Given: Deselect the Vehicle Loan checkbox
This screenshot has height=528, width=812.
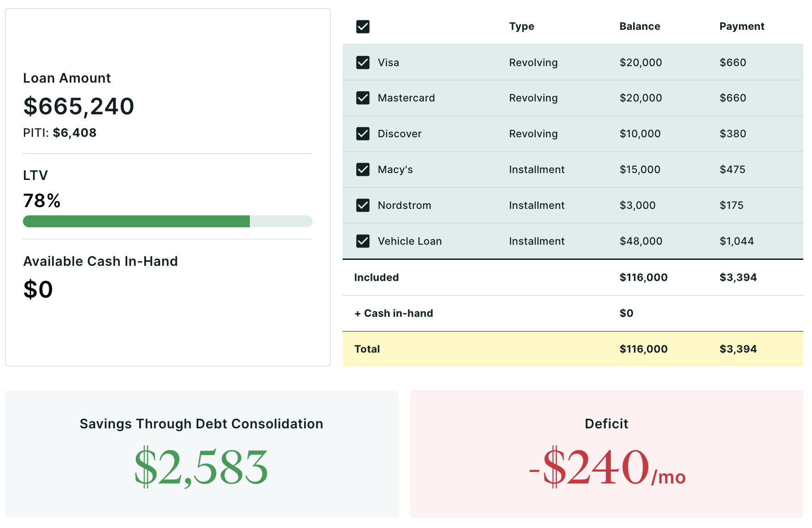Looking at the screenshot, I should point(363,241).
